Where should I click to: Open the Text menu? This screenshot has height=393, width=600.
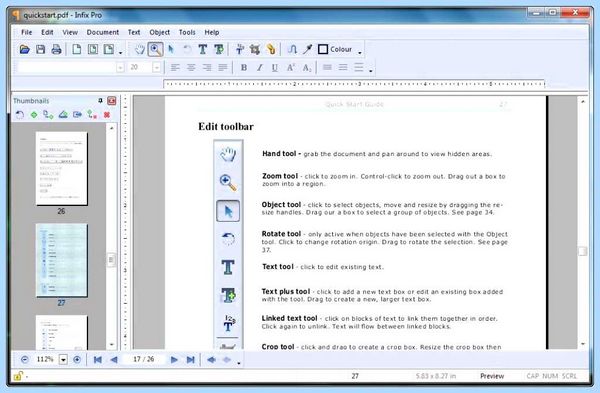[134, 32]
